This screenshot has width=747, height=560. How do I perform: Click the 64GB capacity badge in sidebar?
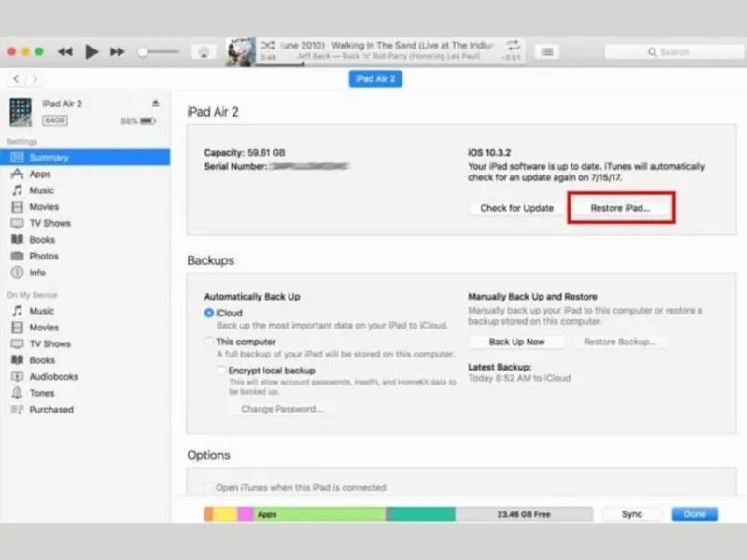pos(55,120)
